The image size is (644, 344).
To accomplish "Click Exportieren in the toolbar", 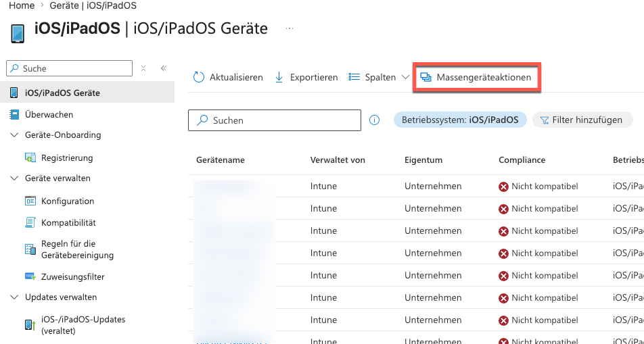I will 306,77.
